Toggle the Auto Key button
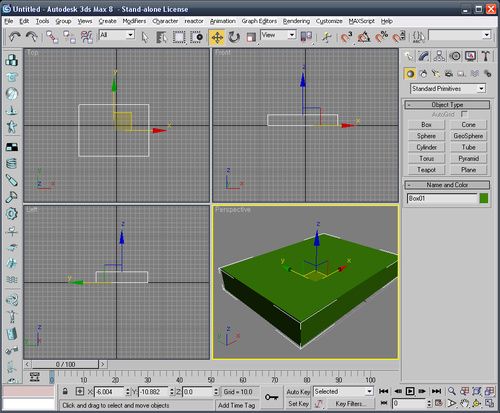The image size is (500, 413). point(298,392)
